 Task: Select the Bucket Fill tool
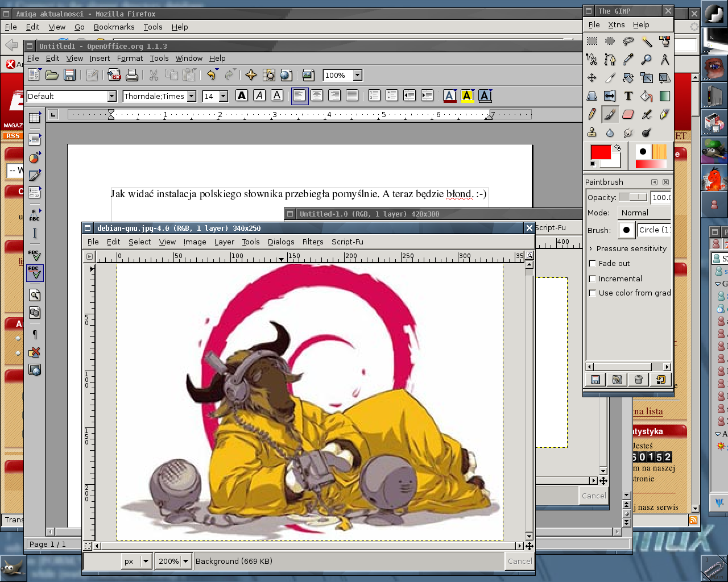(x=647, y=96)
